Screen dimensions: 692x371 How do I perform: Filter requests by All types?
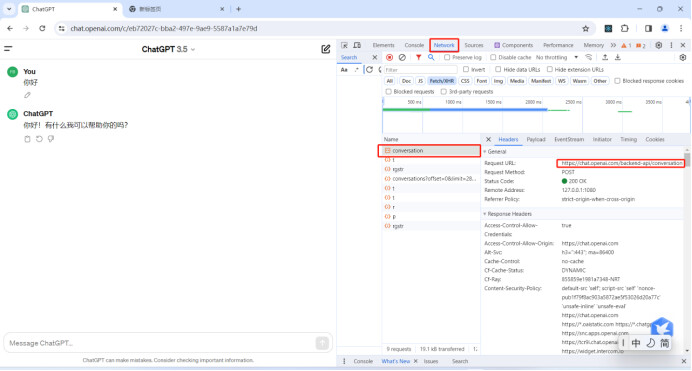(x=389, y=81)
